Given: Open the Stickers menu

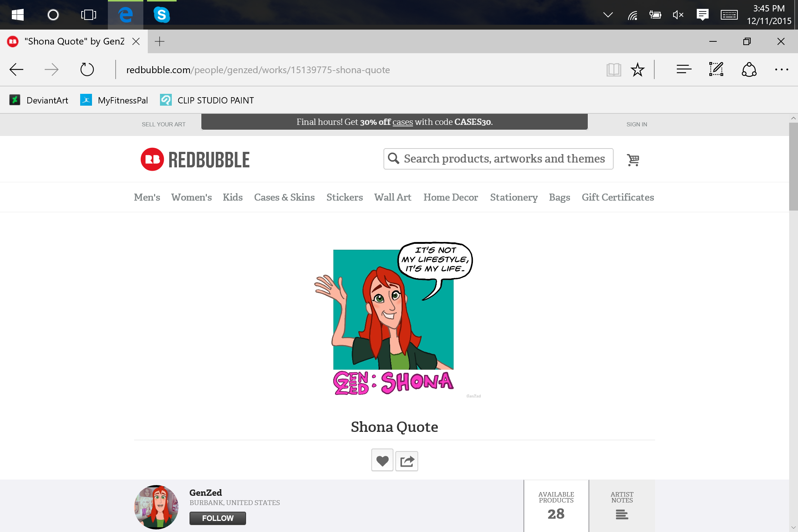Looking at the screenshot, I should pos(345,197).
